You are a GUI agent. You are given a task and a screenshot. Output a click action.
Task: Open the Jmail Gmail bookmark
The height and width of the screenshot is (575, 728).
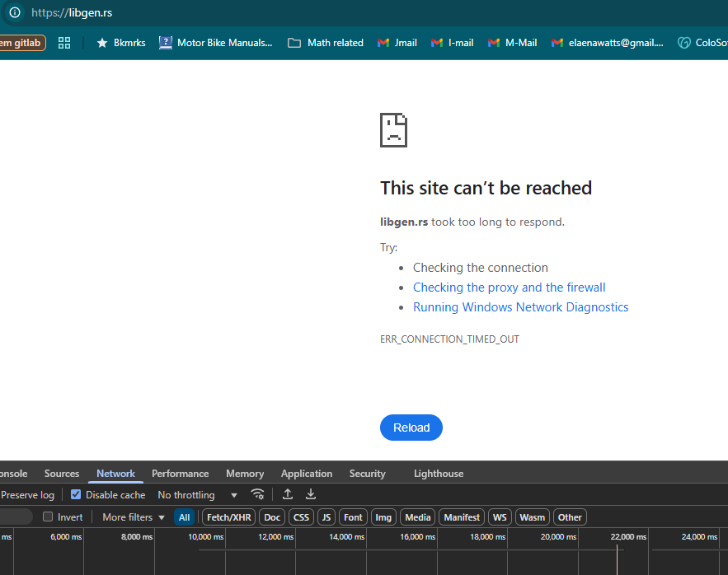click(397, 43)
